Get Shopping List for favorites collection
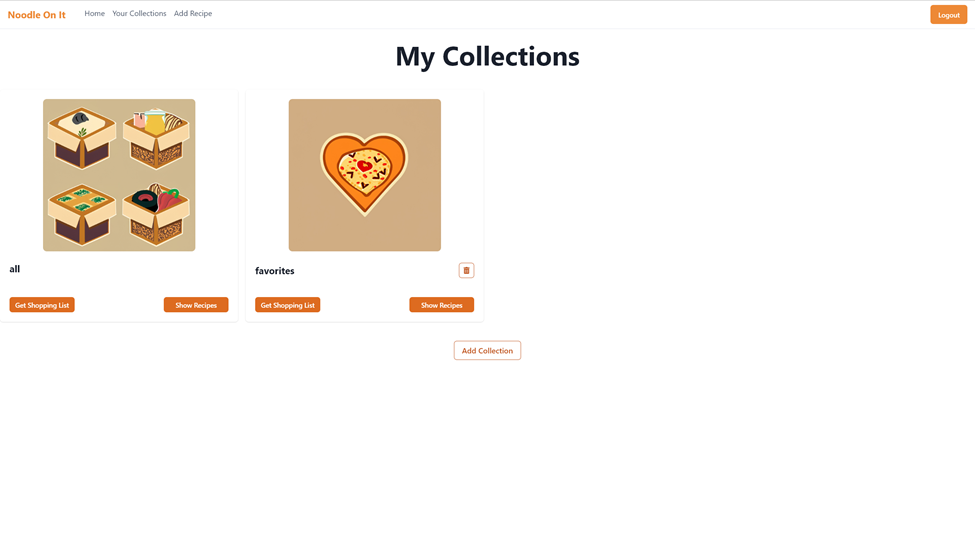975x537 pixels. coord(287,305)
